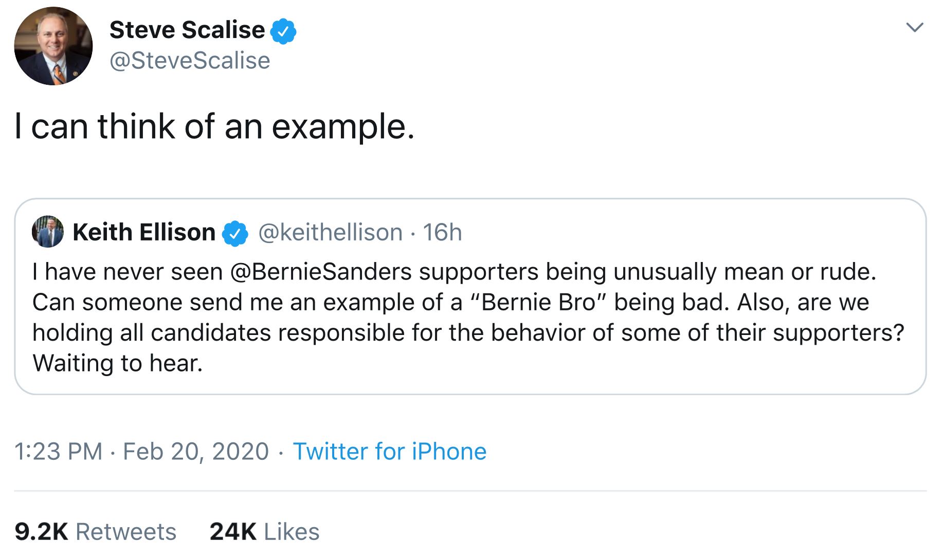
Task: Click the Keith Ellison name in quoted tweet
Action: pyautogui.click(x=144, y=232)
